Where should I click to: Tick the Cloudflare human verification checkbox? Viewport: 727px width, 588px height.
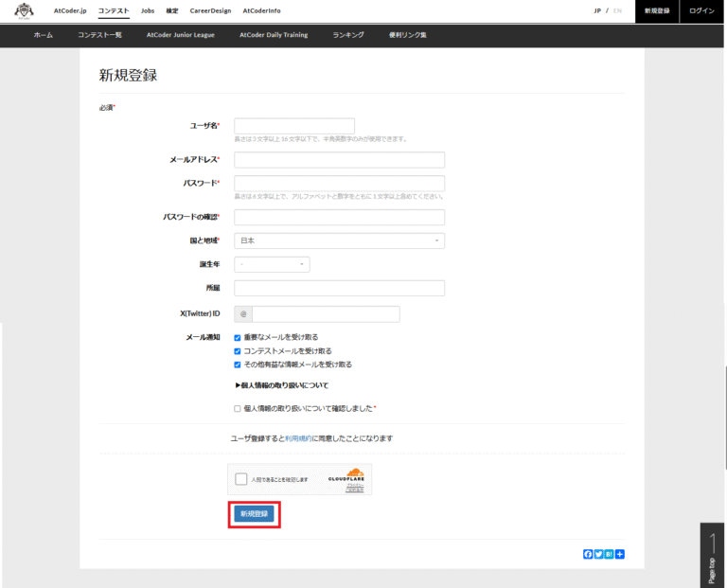tap(241, 479)
